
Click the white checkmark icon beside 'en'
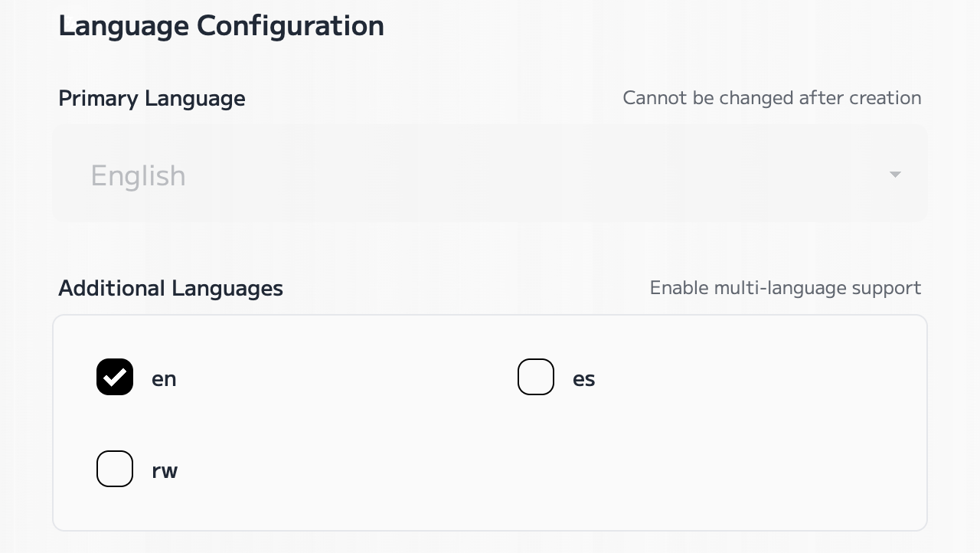click(115, 377)
